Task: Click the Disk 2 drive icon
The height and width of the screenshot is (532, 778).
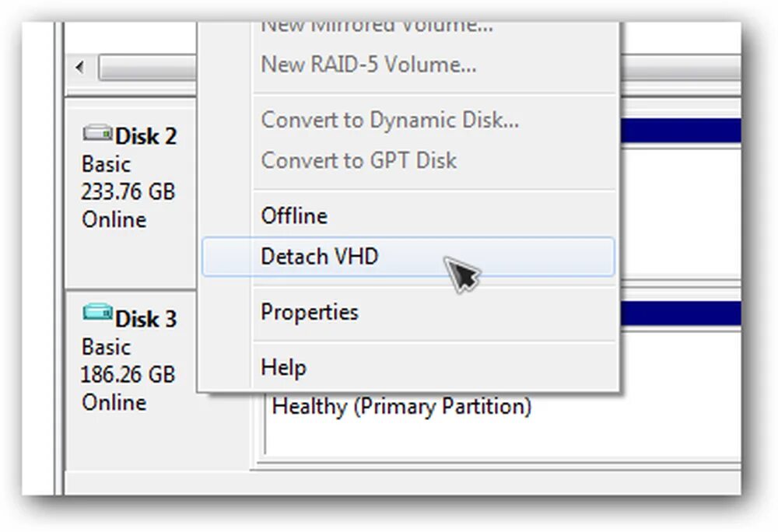Action: pyautogui.click(x=97, y=132)
